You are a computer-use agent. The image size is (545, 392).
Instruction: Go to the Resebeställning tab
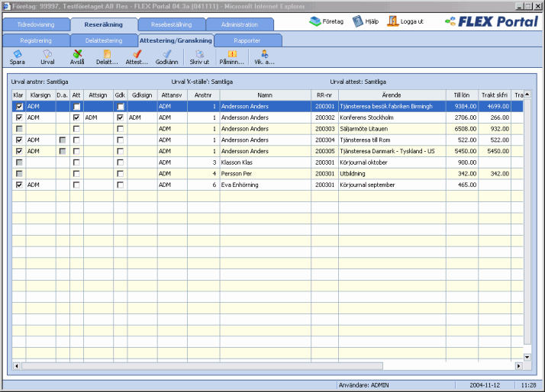pos(172,24)
